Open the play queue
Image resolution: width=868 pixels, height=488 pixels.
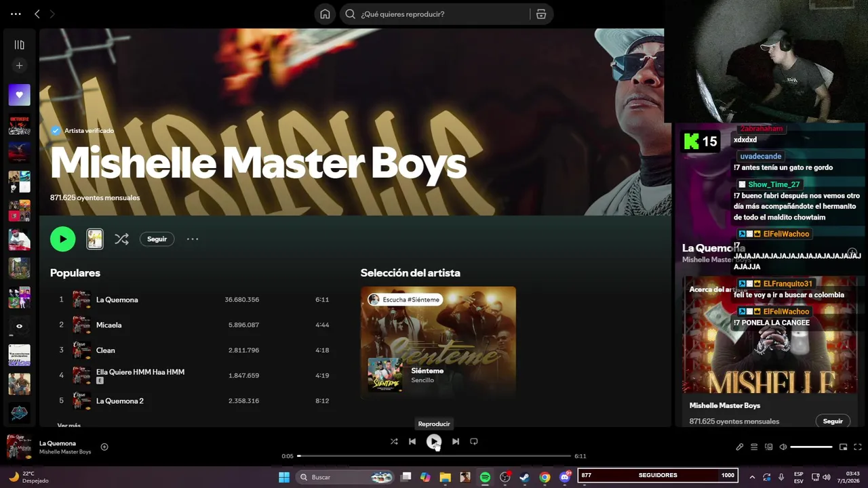pyautogui.click(x=754, y=447)
